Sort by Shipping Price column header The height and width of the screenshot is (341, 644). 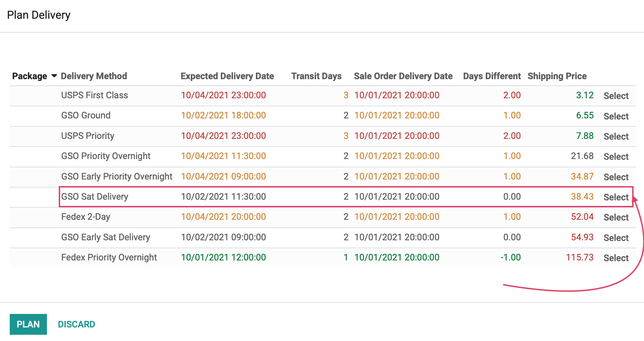click(x=557, y=76)
